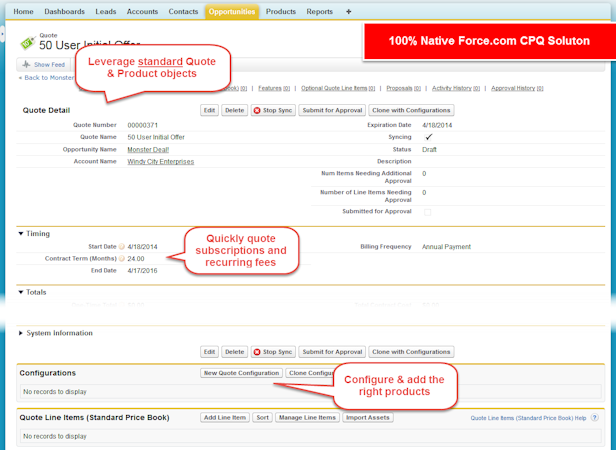Jump to the Proposals related list link
The image size is (616, 450).
coord(403,88)
